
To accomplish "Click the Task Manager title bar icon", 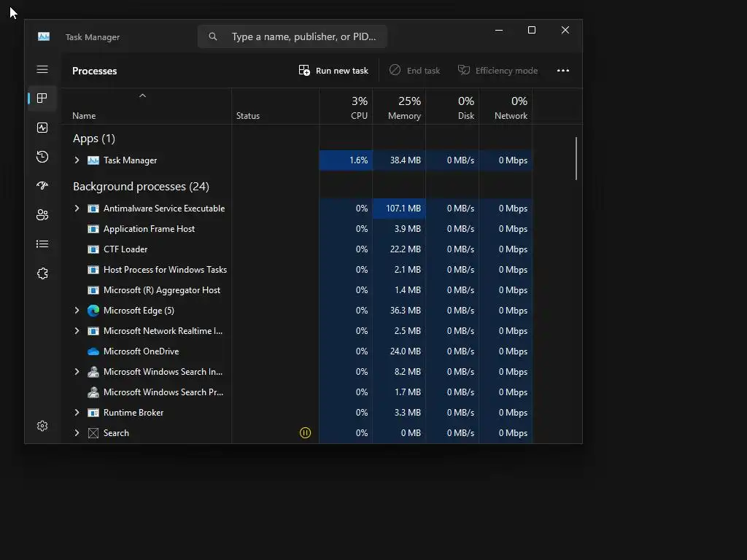I will 44,36.
